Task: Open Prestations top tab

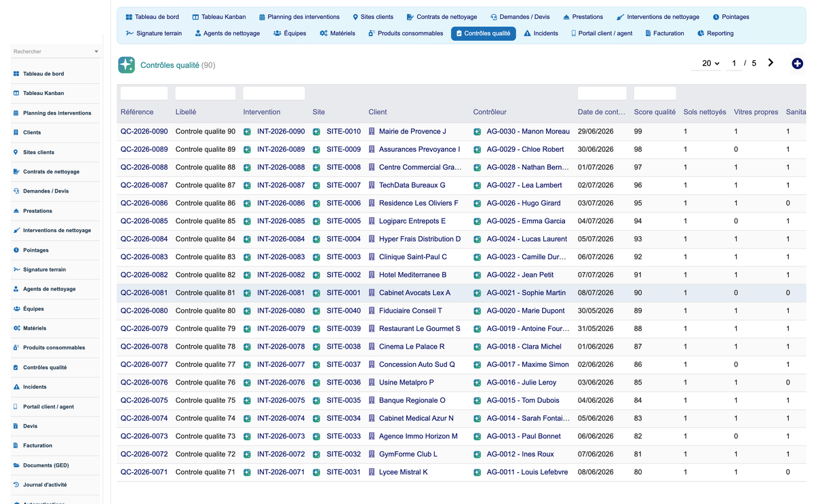Action: pos(583,17)
